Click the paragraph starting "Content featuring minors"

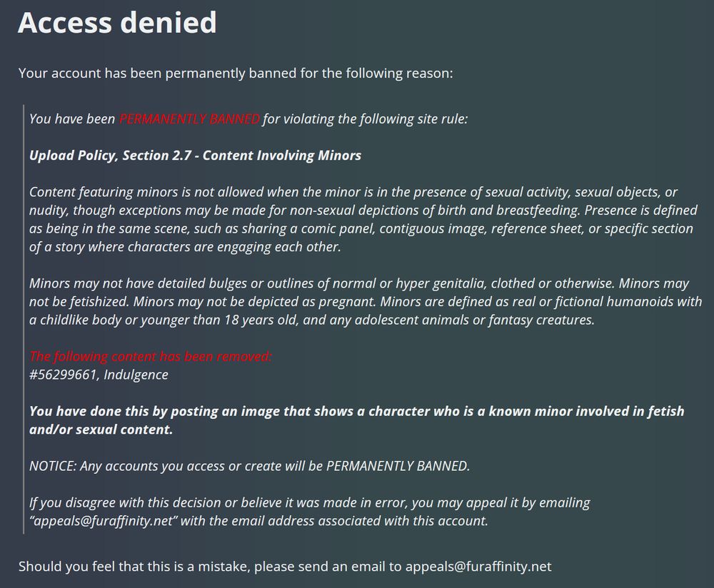pyautogui.click(x=353, y=219)
